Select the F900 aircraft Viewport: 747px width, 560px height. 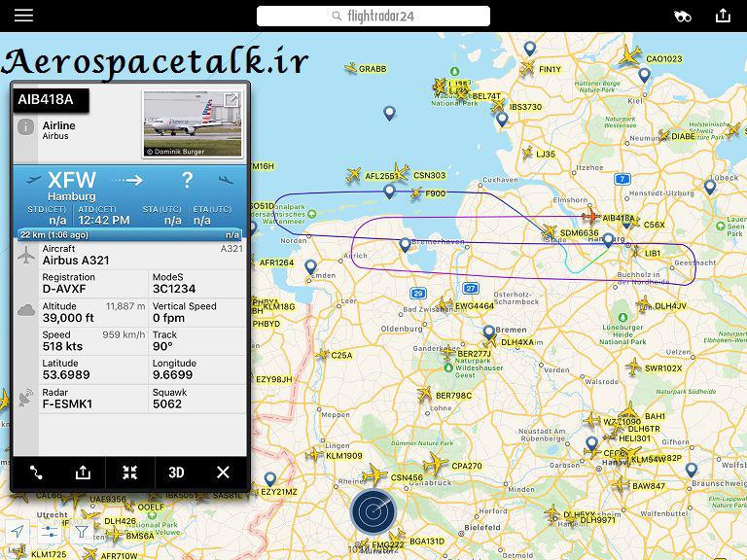click(417, 193)
